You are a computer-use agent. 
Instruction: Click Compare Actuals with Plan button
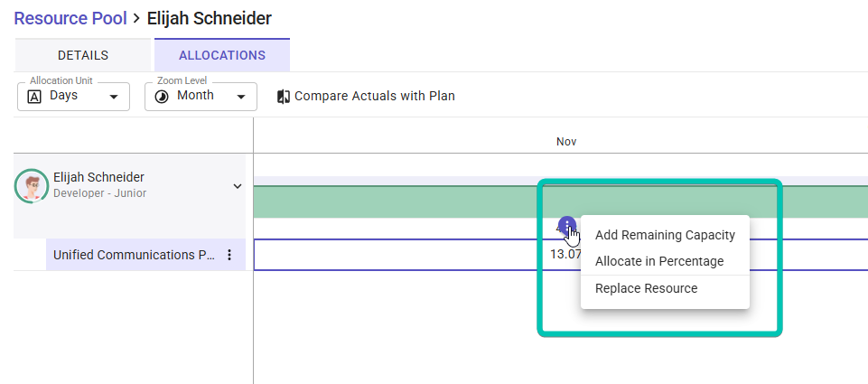374,96
